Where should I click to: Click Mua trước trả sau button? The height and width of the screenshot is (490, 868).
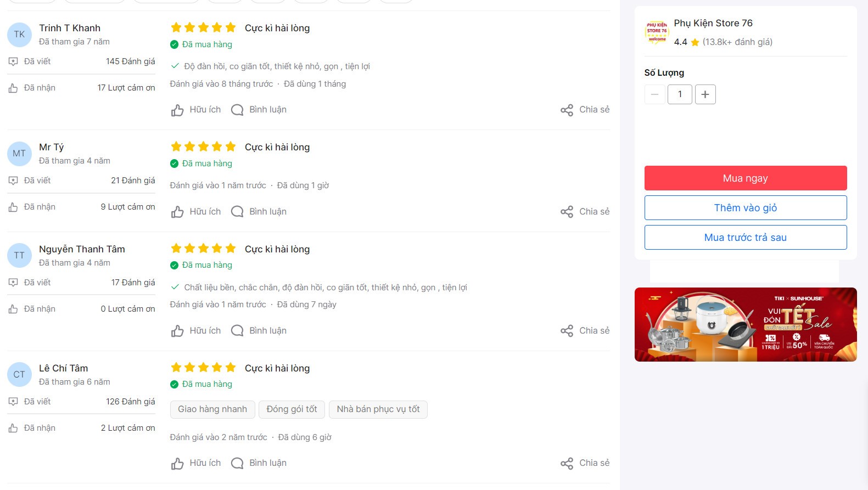pyautogui.click(x=746, y=238)
